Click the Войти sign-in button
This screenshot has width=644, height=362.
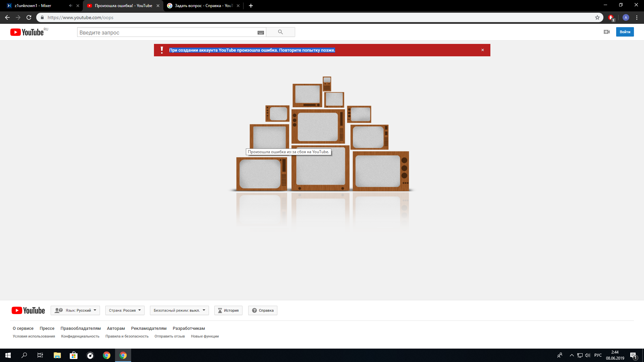tap(625, 32)
